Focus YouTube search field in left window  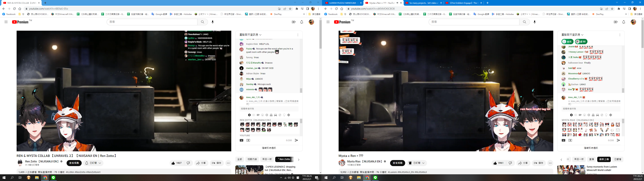(152, 22)
